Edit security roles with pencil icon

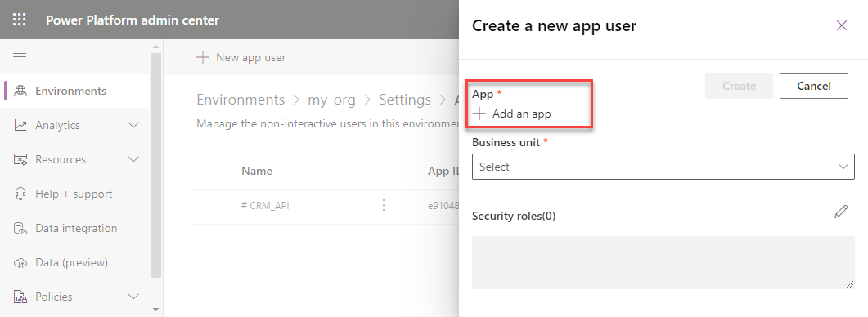click(x=841, y=212)
